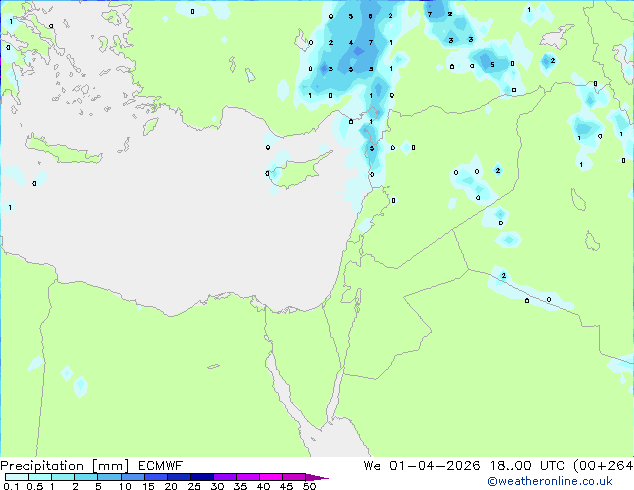Screen dimensions: 634x490
Task: Select the 35–40 mm legend swatch
Action: pos(247,477)
